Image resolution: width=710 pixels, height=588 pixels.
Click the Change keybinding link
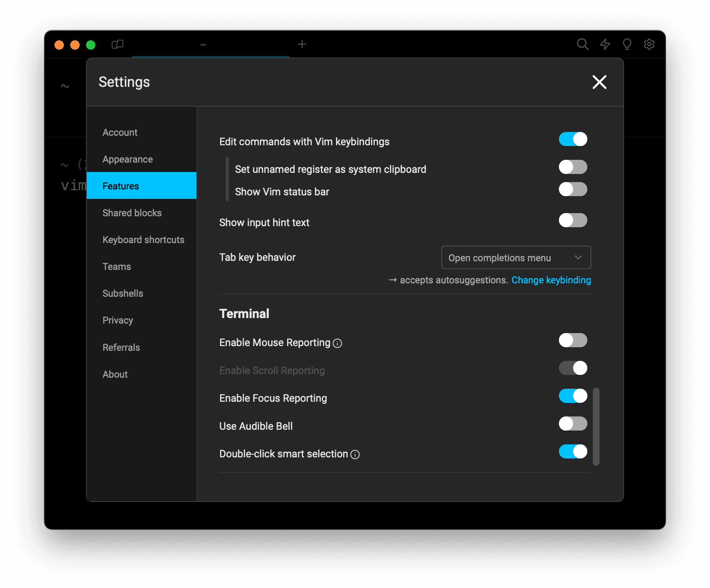(x=551, y=280)
